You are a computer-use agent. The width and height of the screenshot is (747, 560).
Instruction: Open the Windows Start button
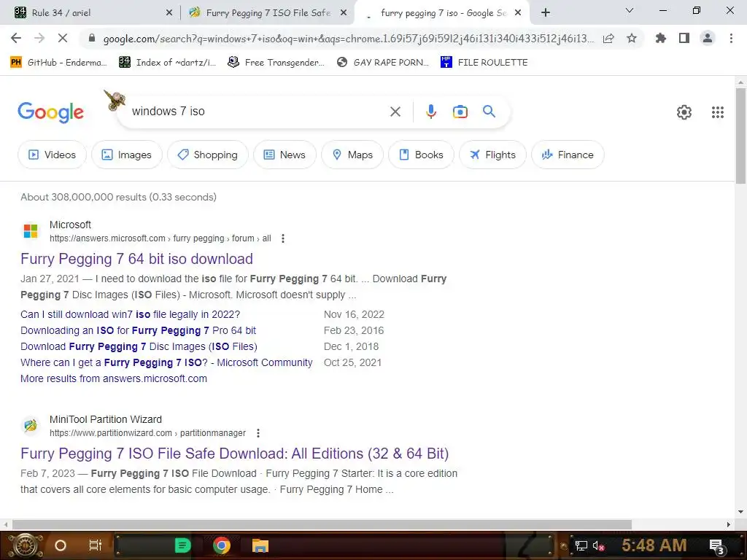[24, 545]
